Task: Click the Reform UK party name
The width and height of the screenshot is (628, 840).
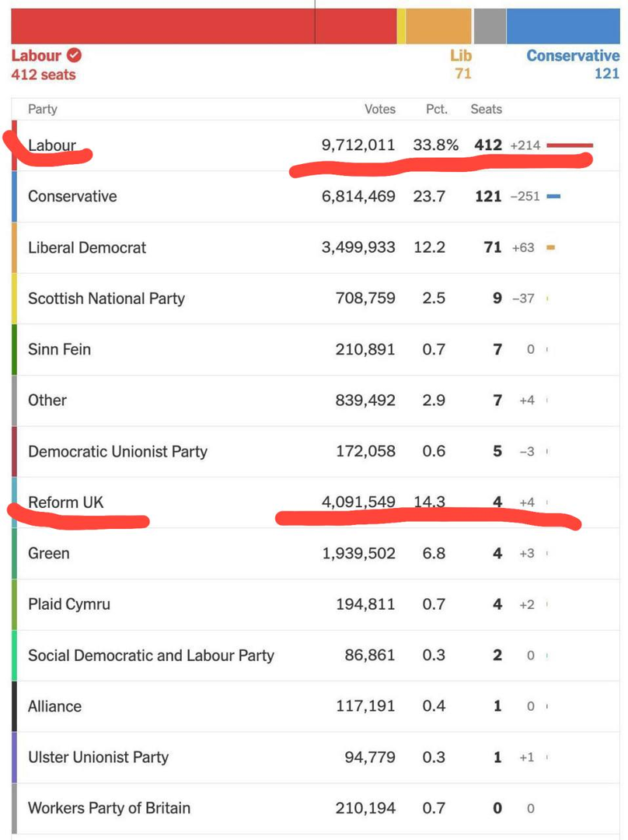Action: tap(66, 502)
